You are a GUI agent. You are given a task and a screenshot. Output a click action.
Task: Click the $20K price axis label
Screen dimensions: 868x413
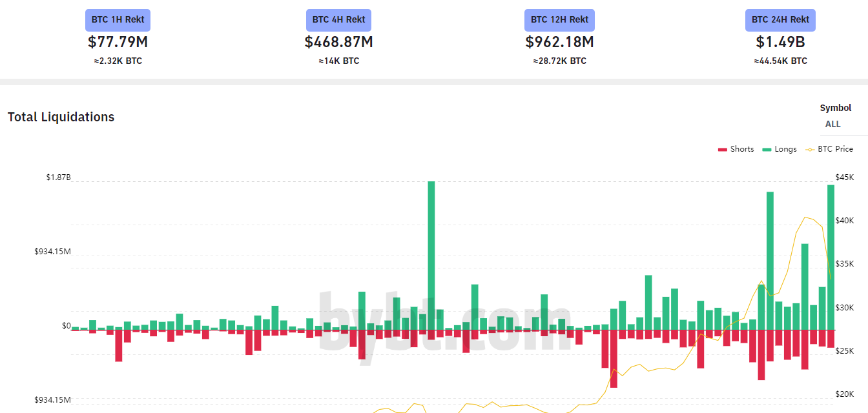click(x=844, y=394)
